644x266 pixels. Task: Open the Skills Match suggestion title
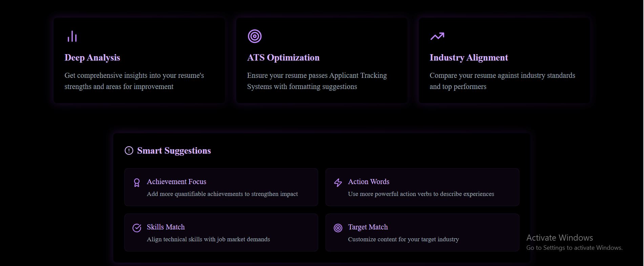[166, 227]
